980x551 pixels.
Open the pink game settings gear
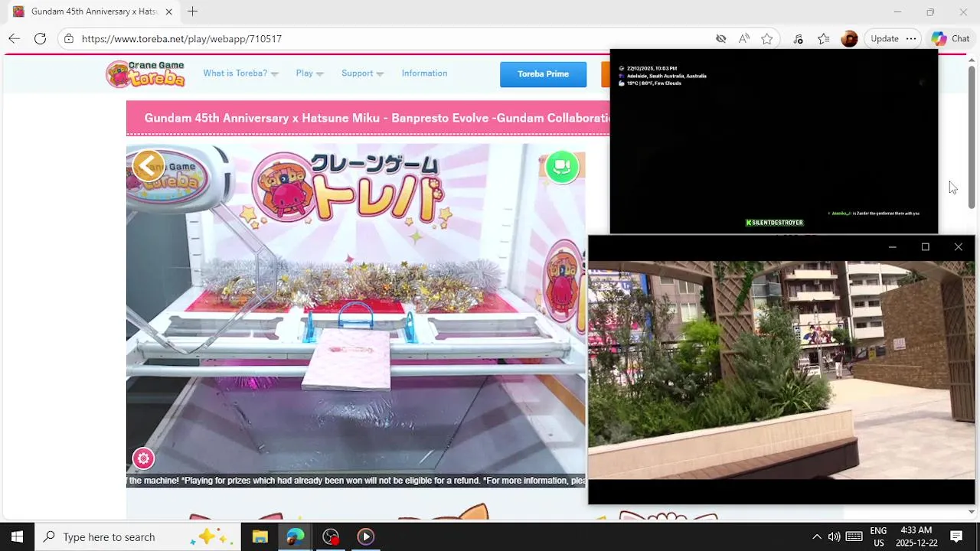coord(143,458)
